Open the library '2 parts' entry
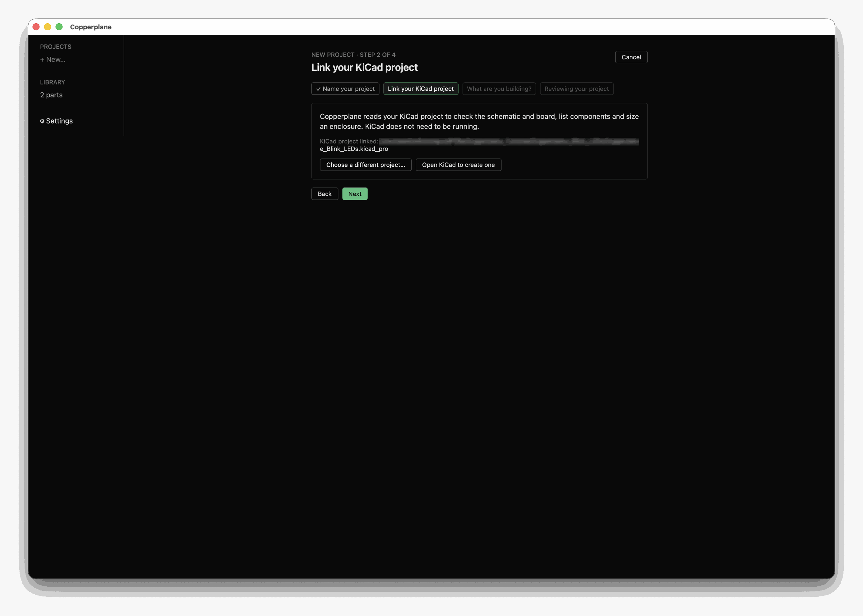This screenshot has height=616, width=863. click(51, 95)
